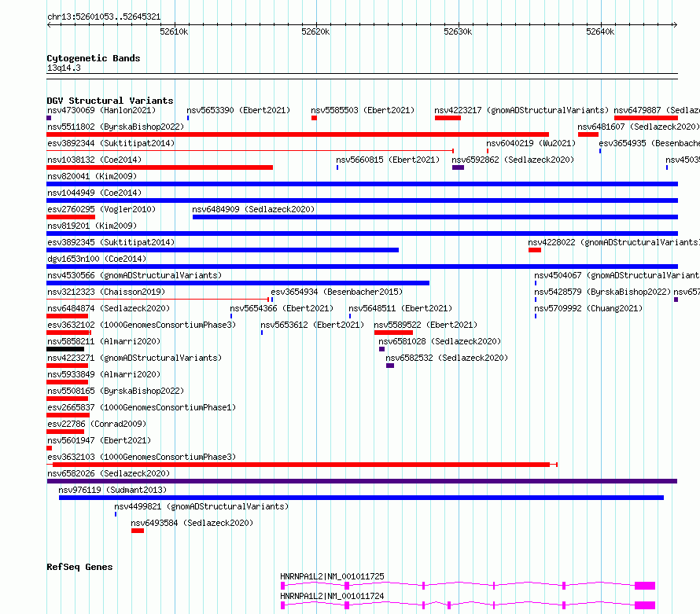The height and width of the screenshot is (614, 700).
Task: Click the esv22786 (Conrad2009) label
Action: pyautogui.click(x=97, y=424)
